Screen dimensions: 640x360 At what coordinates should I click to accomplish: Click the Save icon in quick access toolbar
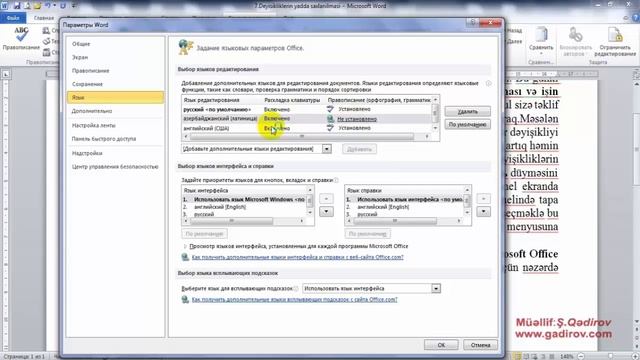[17, 6]
